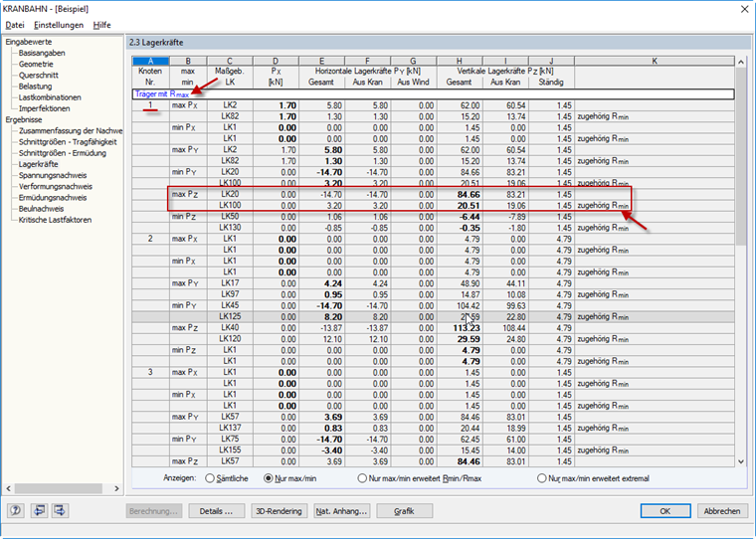The width and height of the screenshot is (756, 539).
Task: Click the 3D-Rendering button
Action: [280, 511]
